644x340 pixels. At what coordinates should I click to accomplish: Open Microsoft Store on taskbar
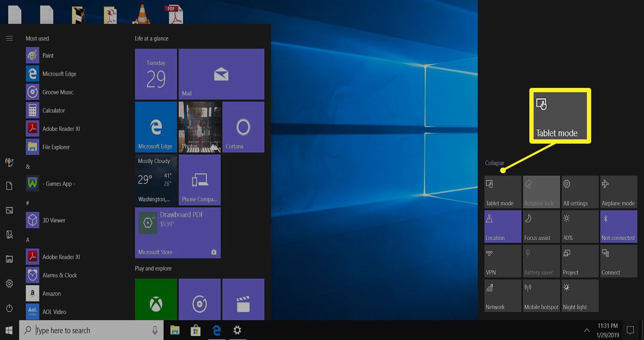point(196,330)
